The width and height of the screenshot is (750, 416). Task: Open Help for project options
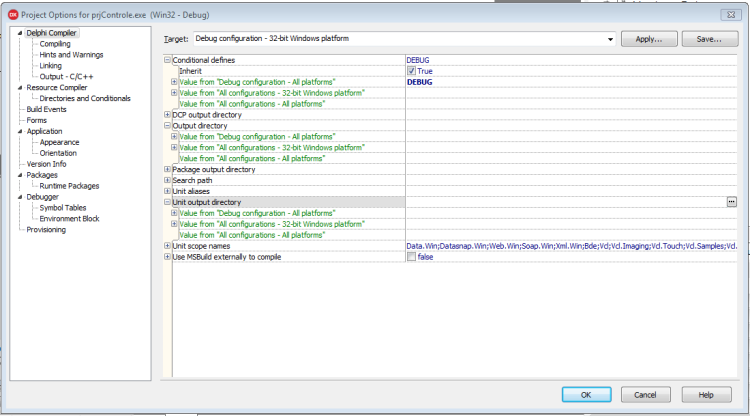[706, 395]
